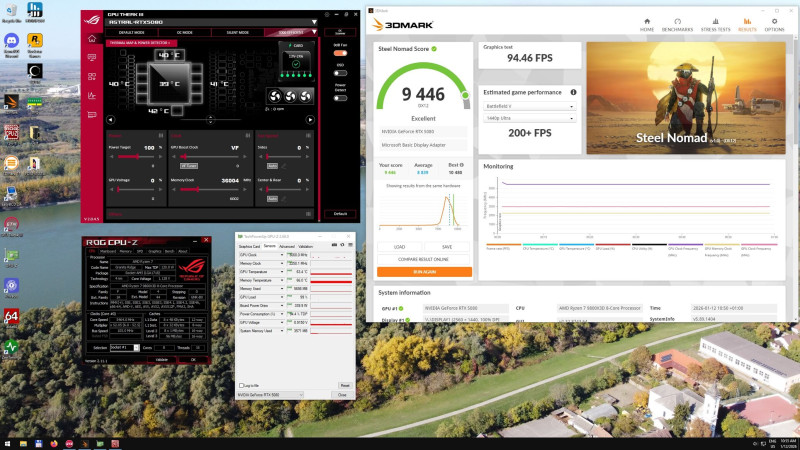The height and width of the screenshot is (450, 800).
Task: Click the Steel Nomad thumbnail image
Action: click(x=686, y=98)
